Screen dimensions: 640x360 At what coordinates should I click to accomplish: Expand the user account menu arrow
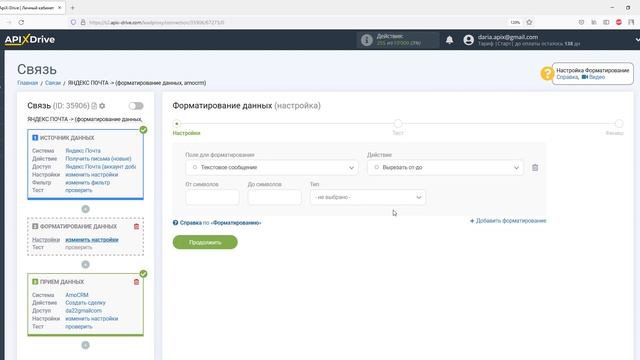[637, 40]
